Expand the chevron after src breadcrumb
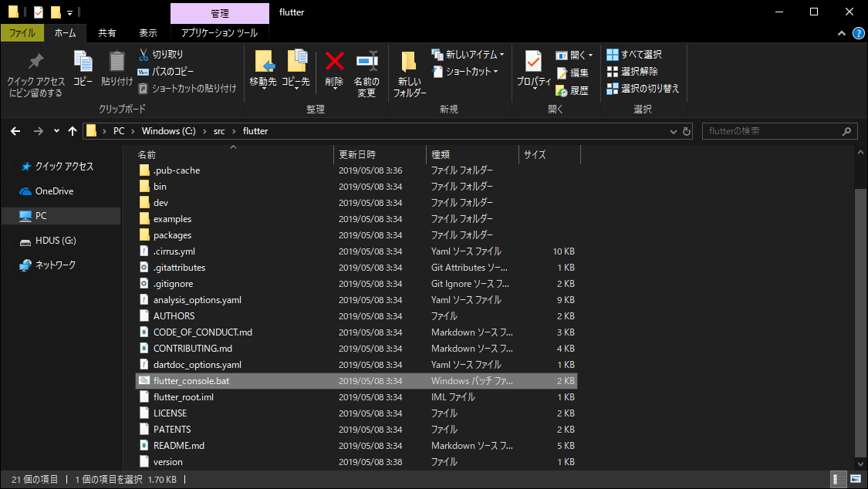This screenshot has width=868, height=489. [234, 131]
